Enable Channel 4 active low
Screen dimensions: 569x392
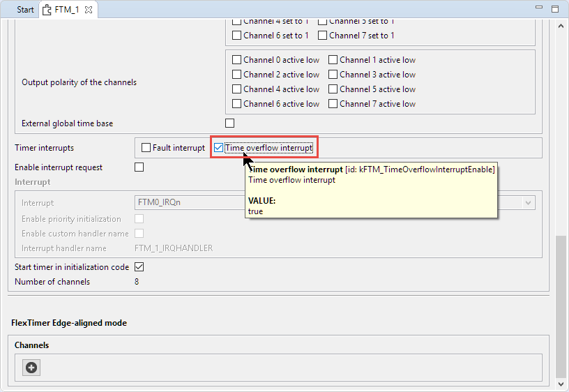[x=237, y=89]
